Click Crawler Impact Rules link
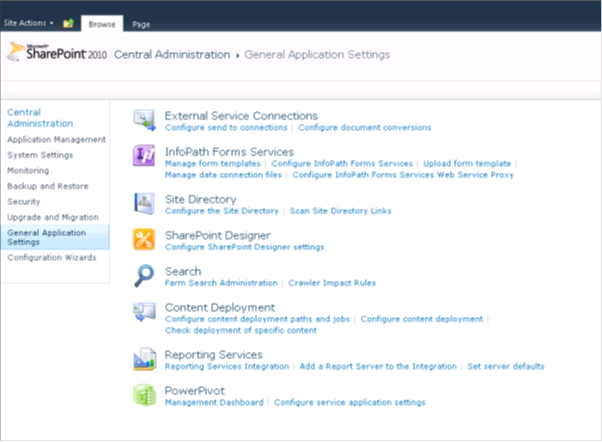This screenshot has width=602, height=442. [332, 283]
